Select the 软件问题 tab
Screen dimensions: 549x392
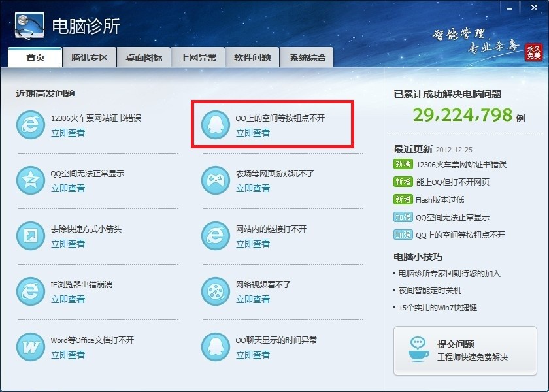click(x=252, y=57)
